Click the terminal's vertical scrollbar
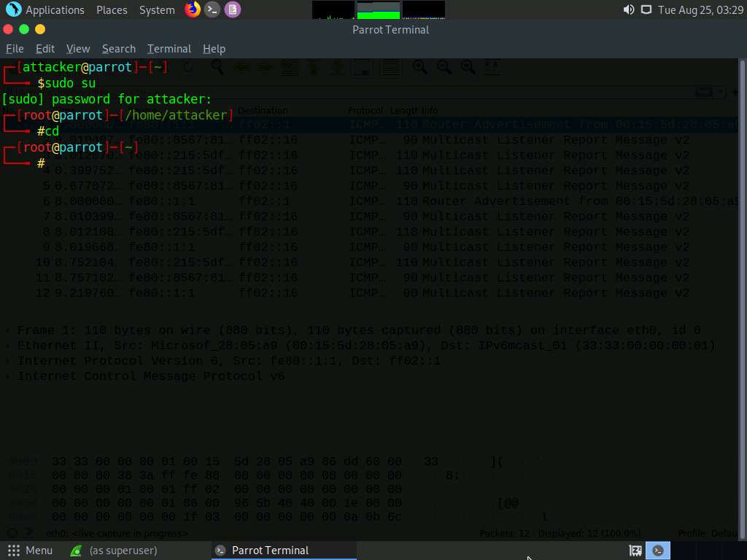The height and width of the screenshot is (560, 747). (x=742, y=299)
